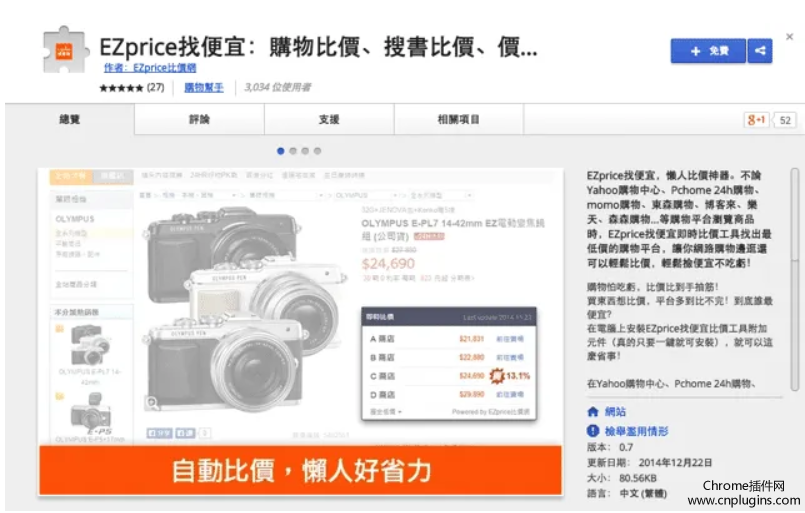The width and height of the screenshot is (805, 513).
Task: Open the 網站 website link
Action: point(615,412)
